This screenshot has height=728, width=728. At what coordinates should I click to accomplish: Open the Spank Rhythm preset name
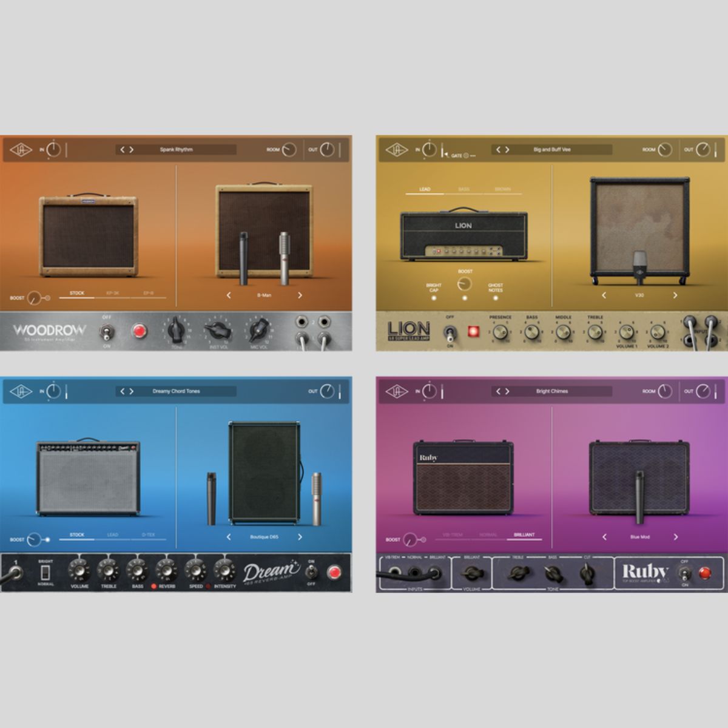(x=176, y=149)
